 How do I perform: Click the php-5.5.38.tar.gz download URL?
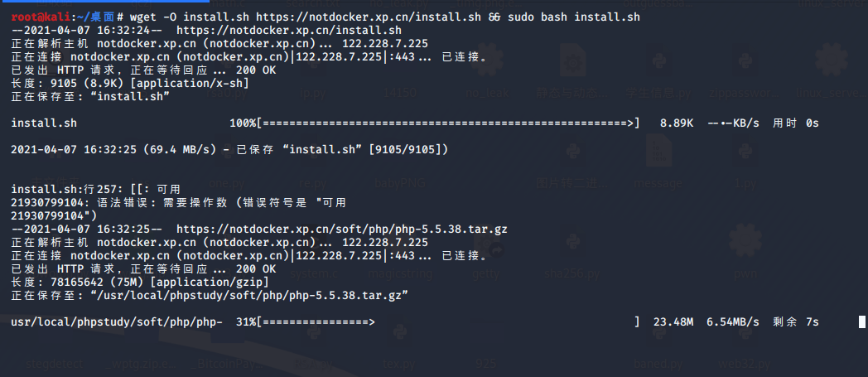341,229
